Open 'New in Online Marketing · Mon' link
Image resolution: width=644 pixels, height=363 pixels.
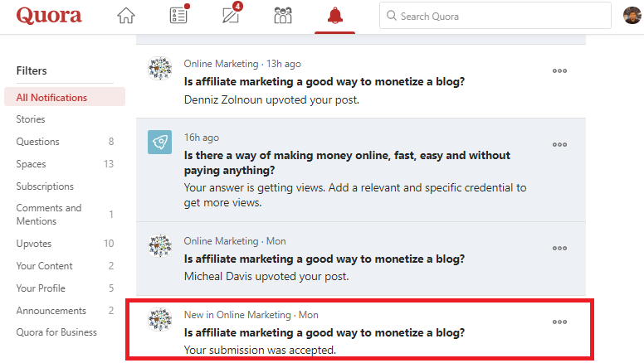tap(251, 315)
